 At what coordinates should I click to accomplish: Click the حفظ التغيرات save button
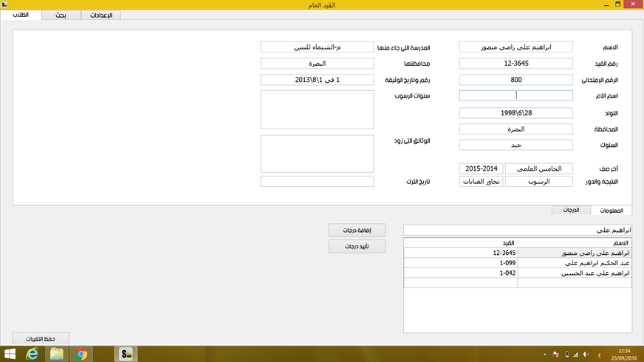tap(41, 338)
